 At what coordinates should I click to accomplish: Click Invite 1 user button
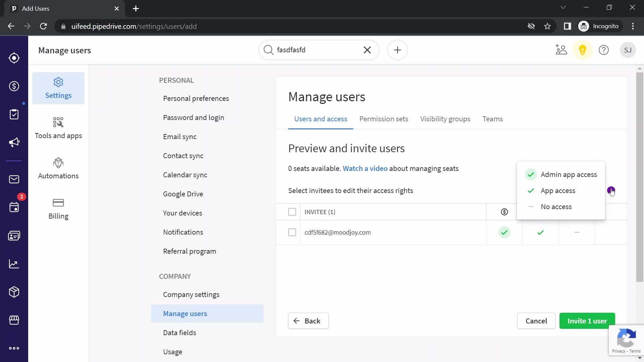tap(587, 321)
